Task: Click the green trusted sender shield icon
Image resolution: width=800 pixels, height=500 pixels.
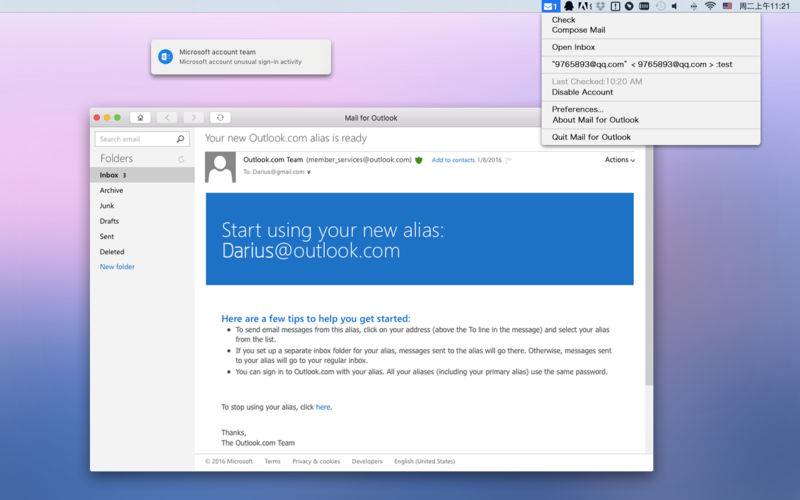Action: coord(419,160)
